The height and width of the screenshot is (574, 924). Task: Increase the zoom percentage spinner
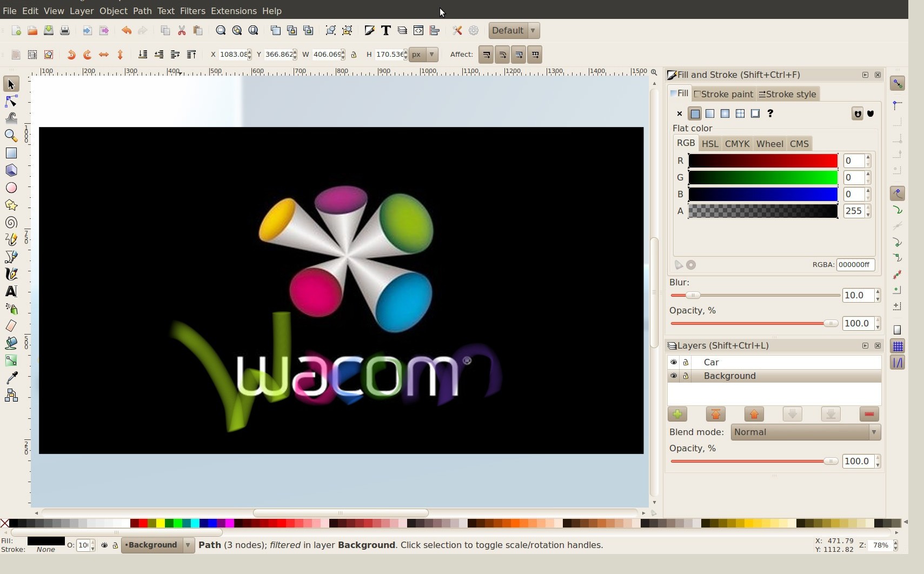[x=896, y=543]
